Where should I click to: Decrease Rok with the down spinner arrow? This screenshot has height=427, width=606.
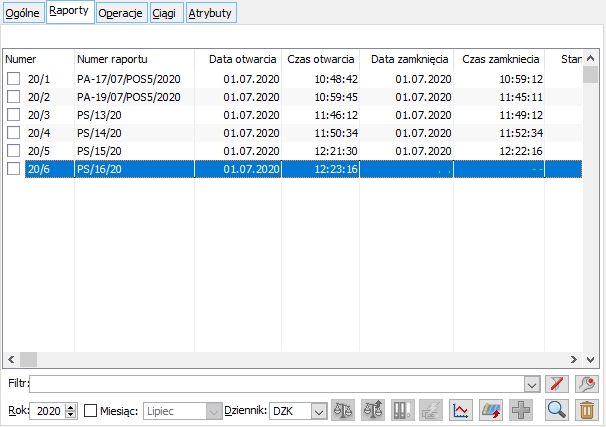coord(70,415)
